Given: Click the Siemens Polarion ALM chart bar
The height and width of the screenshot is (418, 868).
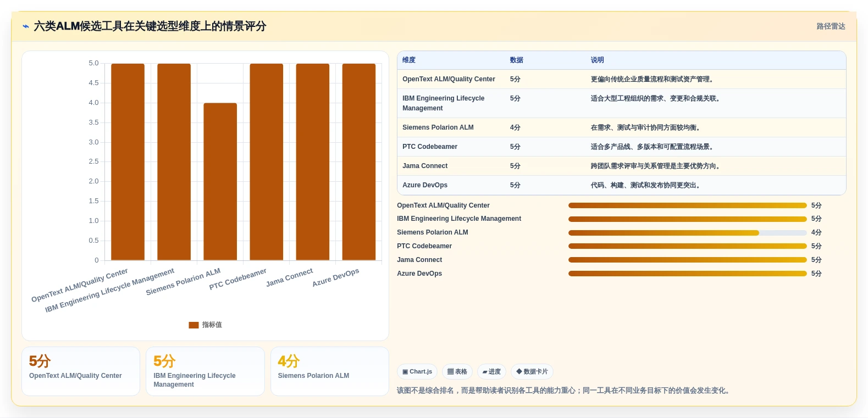Looking at the screenshot, I should [x=220, y=182].
